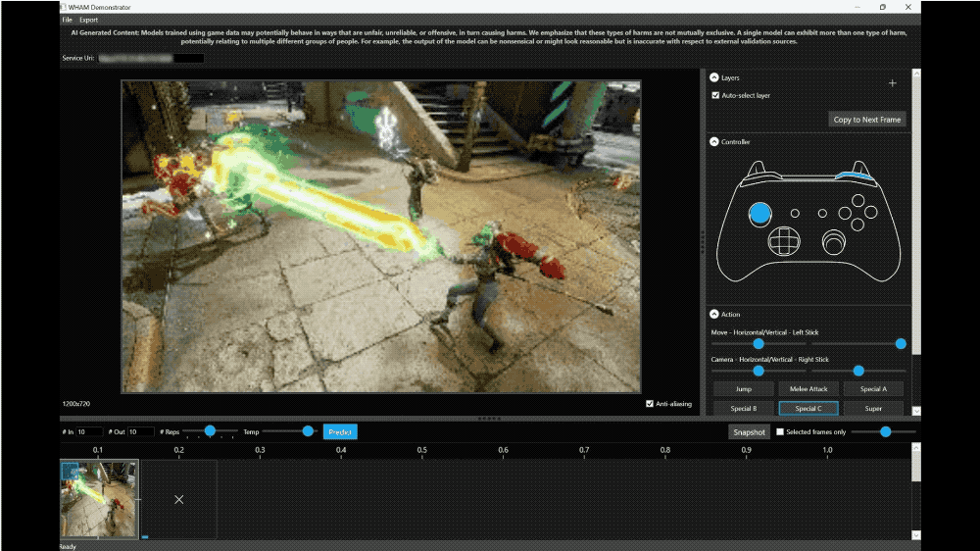980x551 pixels.
Task: Disable the Anti-aliasing checkbox
Action: tap(650, 403)
